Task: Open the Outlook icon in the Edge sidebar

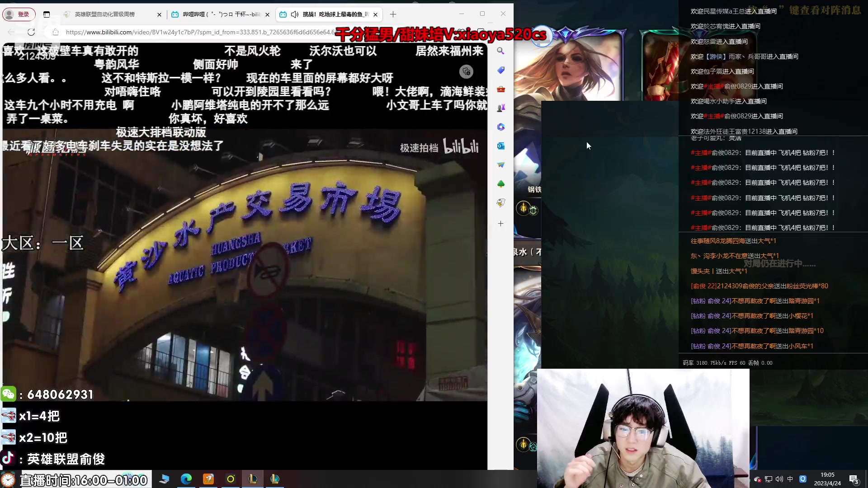Action: coord(500,146)
